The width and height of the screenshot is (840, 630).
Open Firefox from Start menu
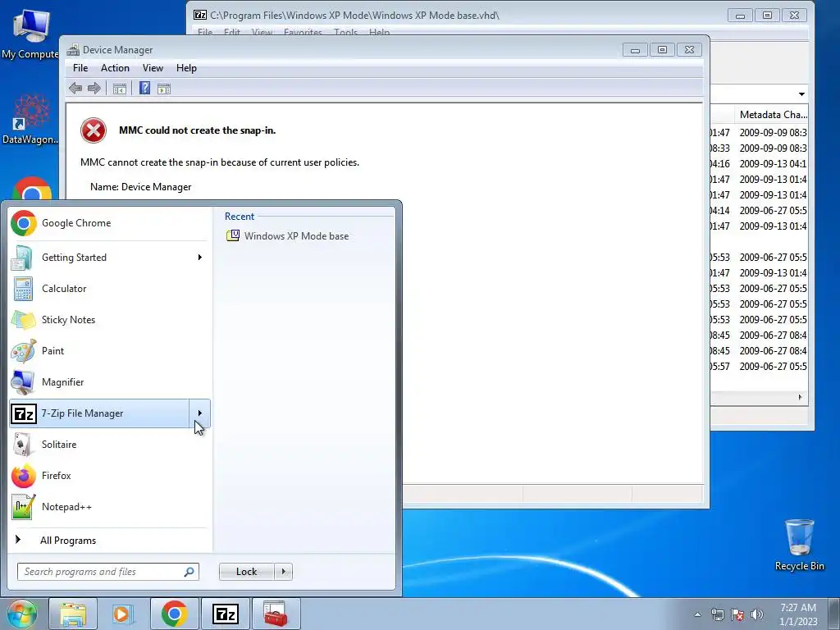point(110,475)
